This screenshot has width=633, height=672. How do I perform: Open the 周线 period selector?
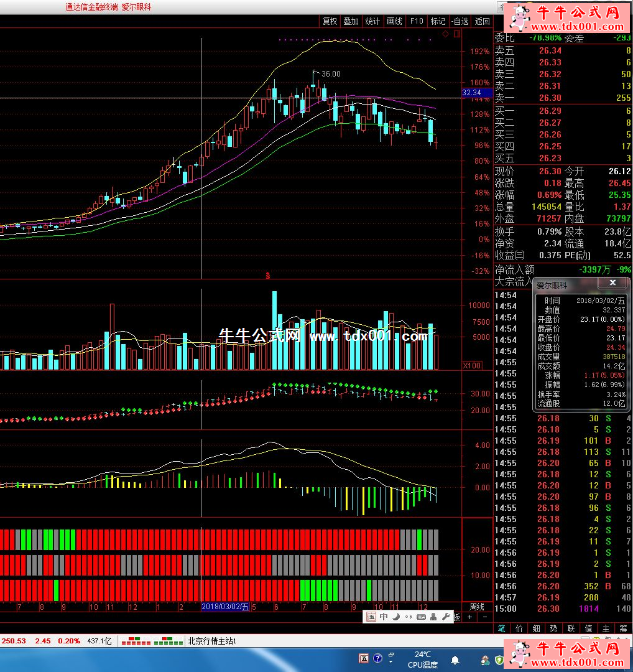pyautogui.click(x=477, y=607)
